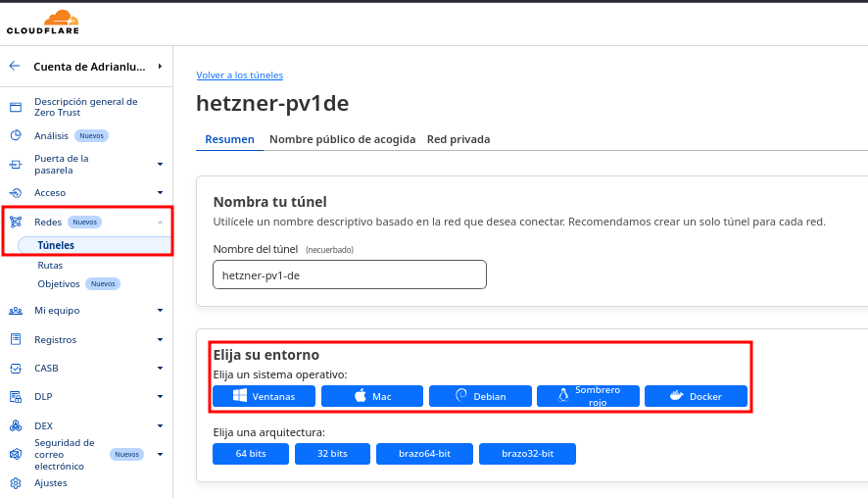Click the Acceso icon
The width and height of the screenshot is (868, 498).
point(16,193)
